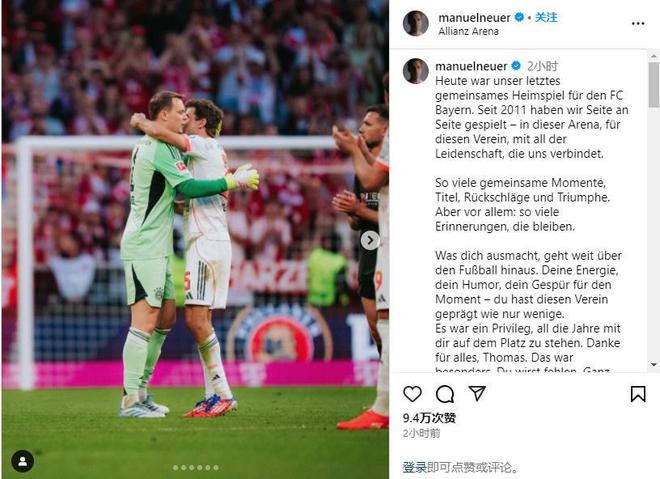Click the 登录 login link

[x=415, y=467]
